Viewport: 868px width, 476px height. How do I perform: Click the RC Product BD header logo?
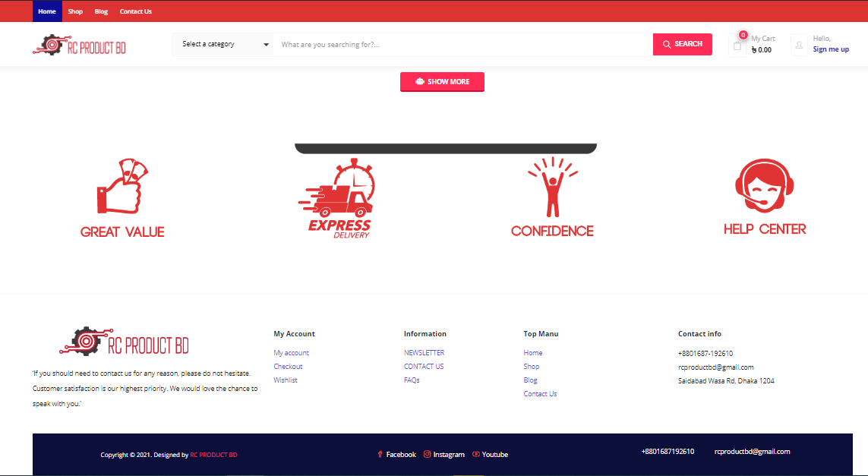[80, 46]
